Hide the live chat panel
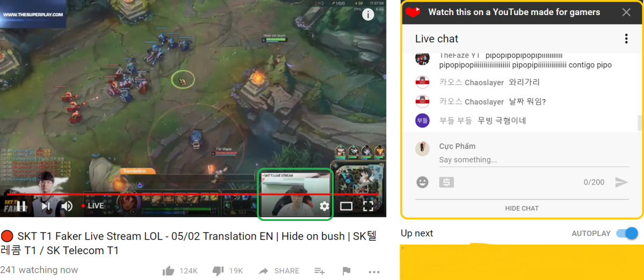The height and width of the screenshot is (280, 644). coord(522,208)
